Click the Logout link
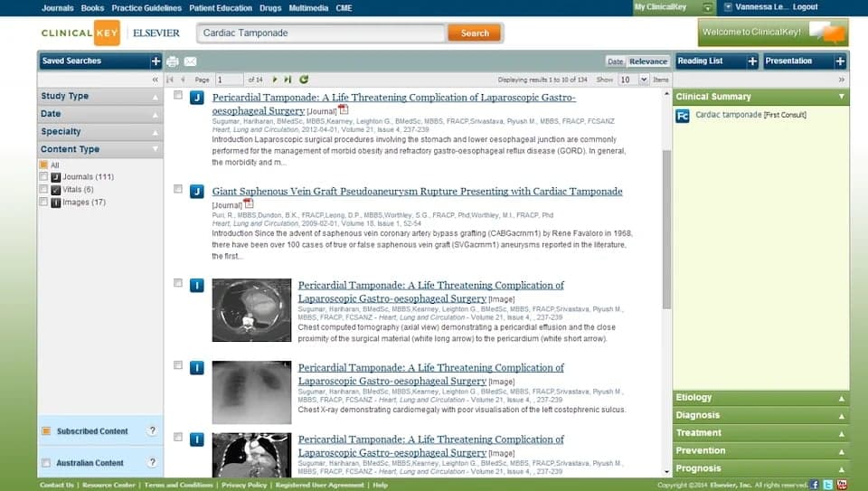This screenshot has height=491, width=868. [805, 7]
